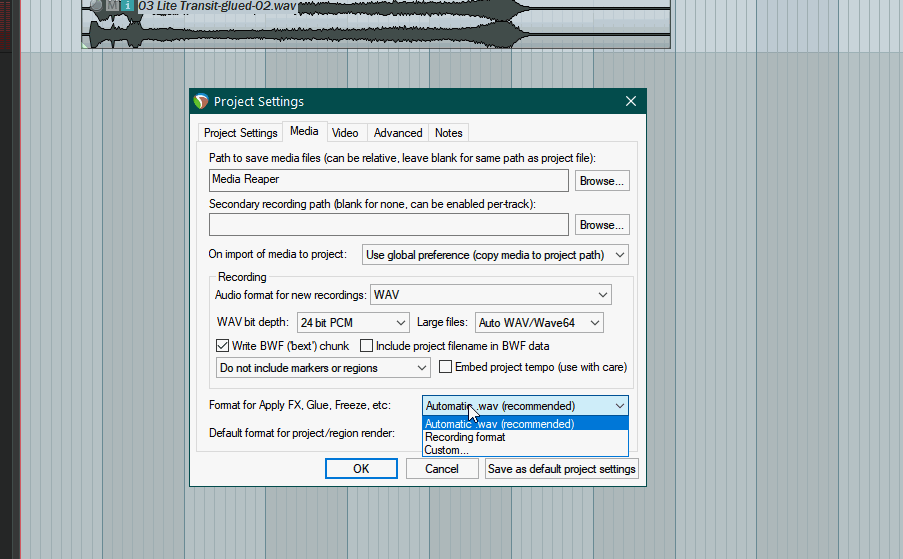903x559 pixels.
Task: Open the Large files dropdown
Action: click(539, 323)
